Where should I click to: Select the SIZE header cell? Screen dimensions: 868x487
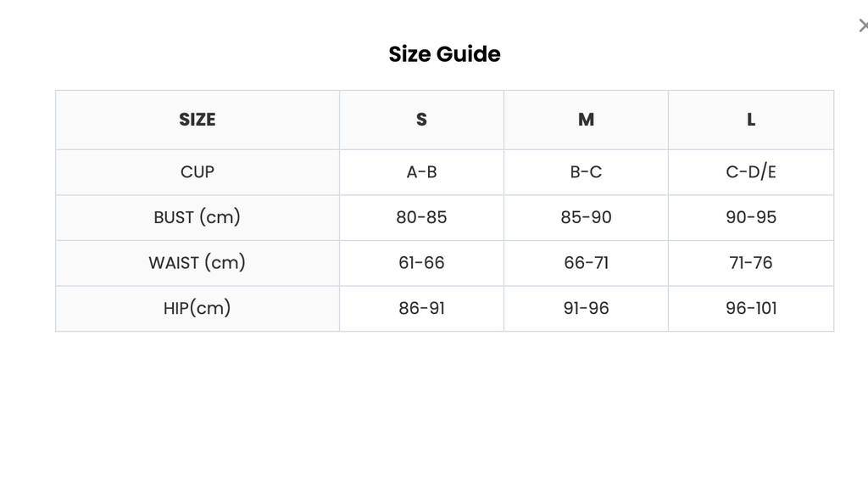(x=197, y=120)
